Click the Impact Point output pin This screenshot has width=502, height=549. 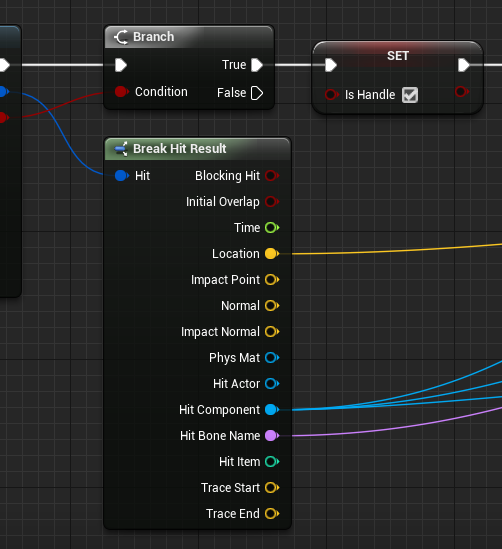click(x=272, y=280)
